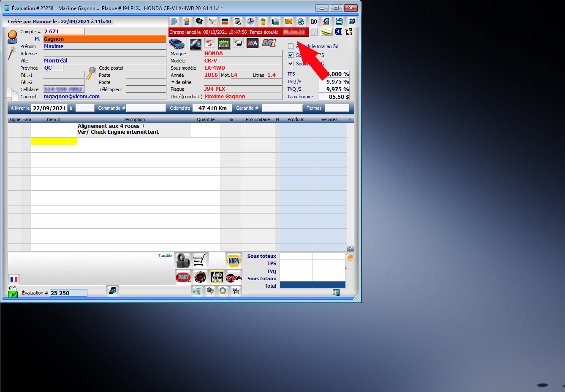Click the orange Gagnon last name field
The image size is (565, 392).
pos(105,39)
